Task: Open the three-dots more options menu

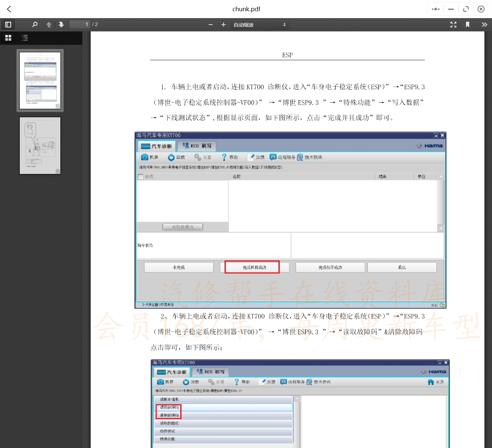Action: pos(436,9)
